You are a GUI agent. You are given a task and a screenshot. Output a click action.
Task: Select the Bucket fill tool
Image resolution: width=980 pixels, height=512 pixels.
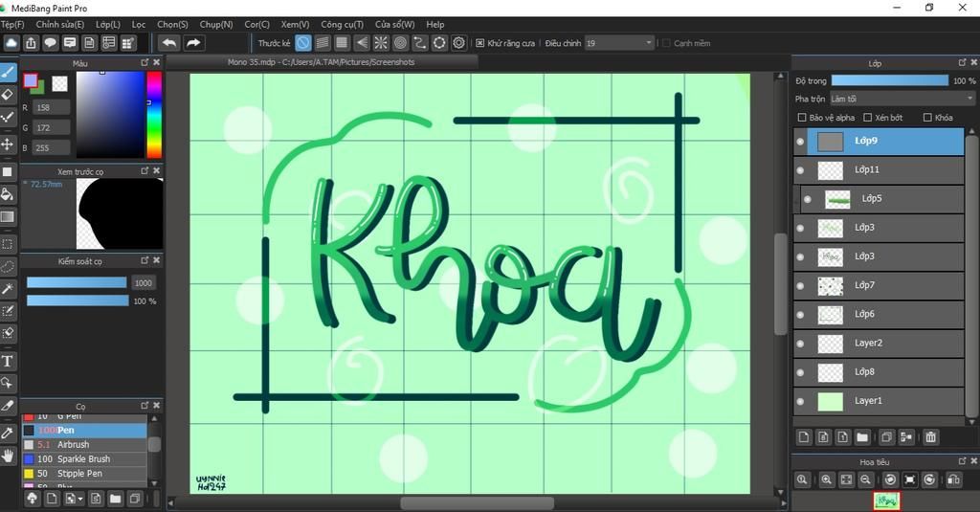coord(8,194)
